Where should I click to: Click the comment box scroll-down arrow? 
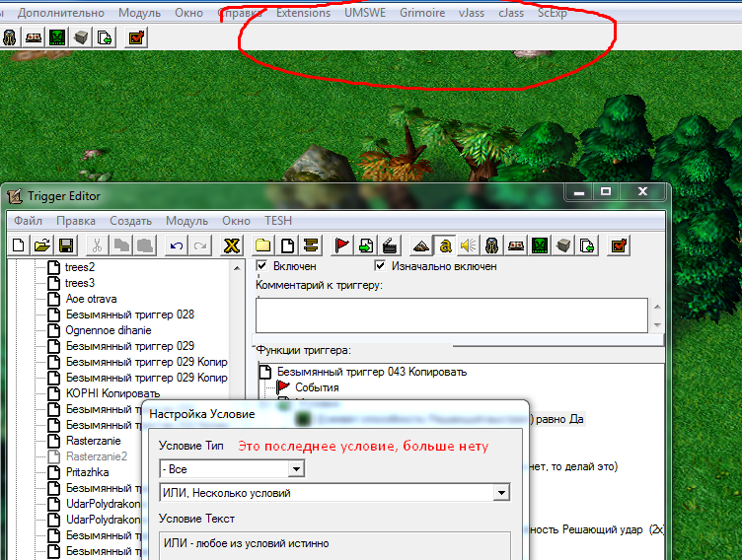(657, 325)
